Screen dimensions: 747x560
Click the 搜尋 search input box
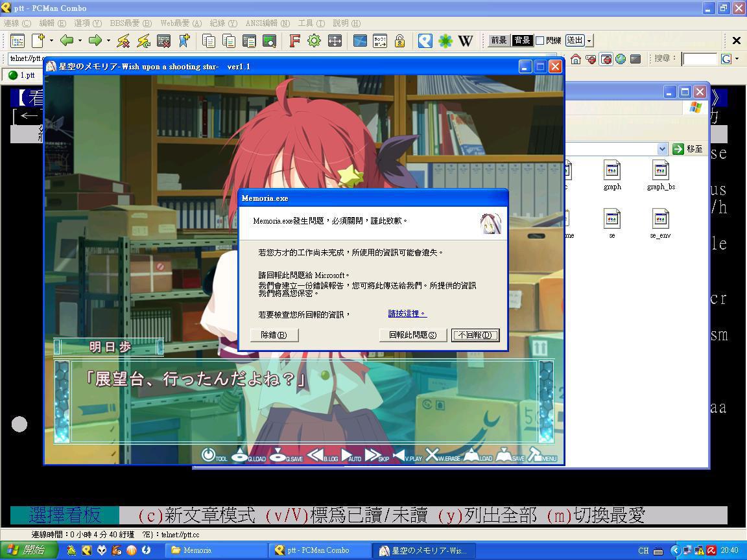pyautogui.click(x=700, y=59)
